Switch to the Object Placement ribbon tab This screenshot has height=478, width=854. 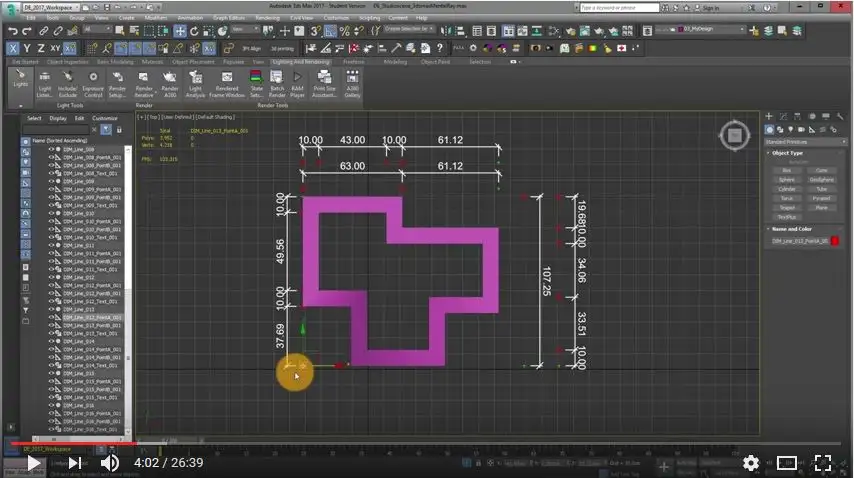tap(193, 62)
